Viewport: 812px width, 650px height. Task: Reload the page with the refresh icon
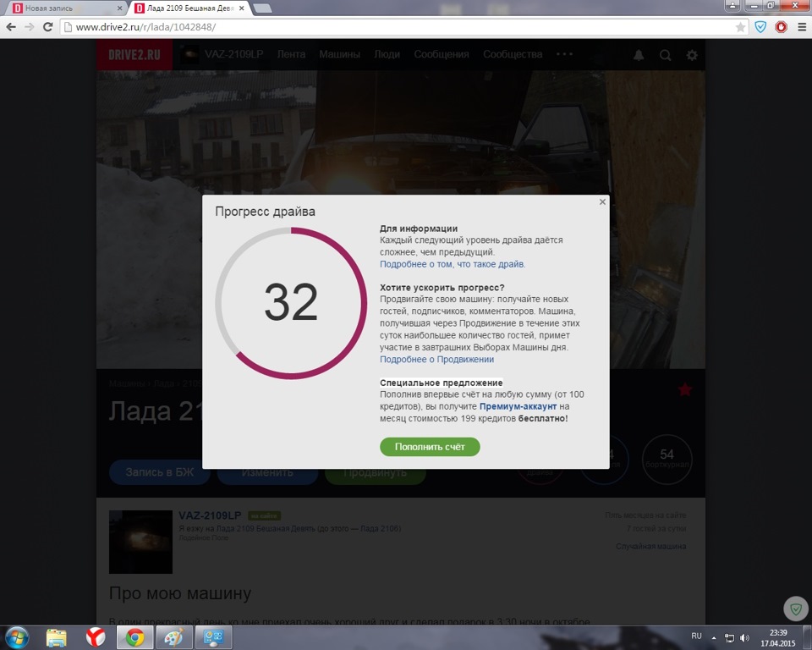pos(47,27)
